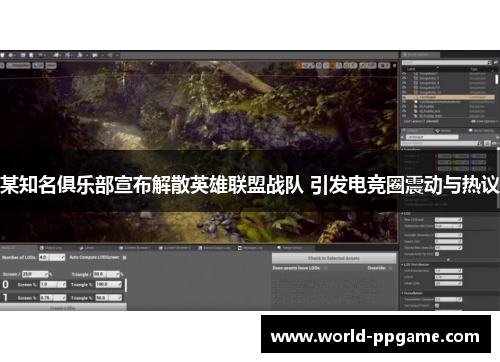Viewport: 500px width, 362px height.
Task: Click the lock icon in Details panel
Action: 498,137
